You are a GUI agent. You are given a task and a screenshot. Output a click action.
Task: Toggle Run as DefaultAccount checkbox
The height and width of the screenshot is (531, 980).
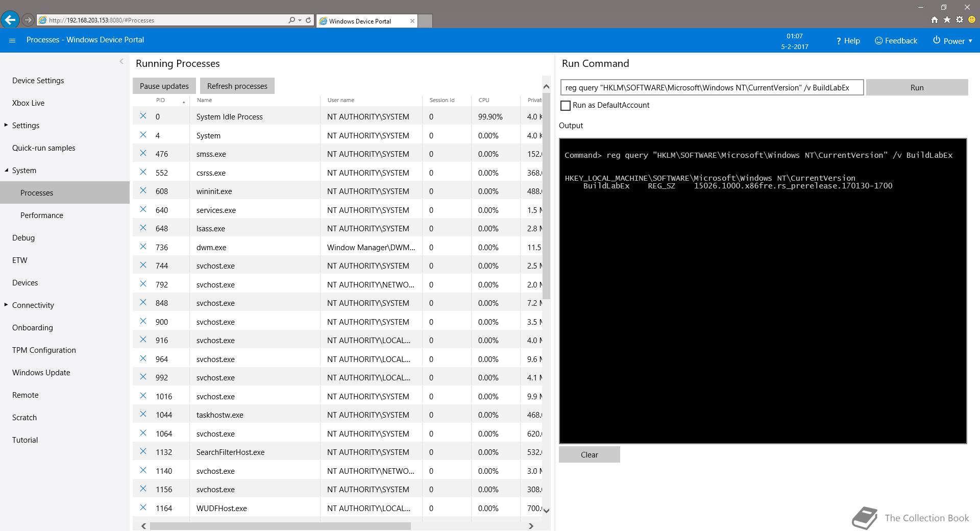click(565, 105)
